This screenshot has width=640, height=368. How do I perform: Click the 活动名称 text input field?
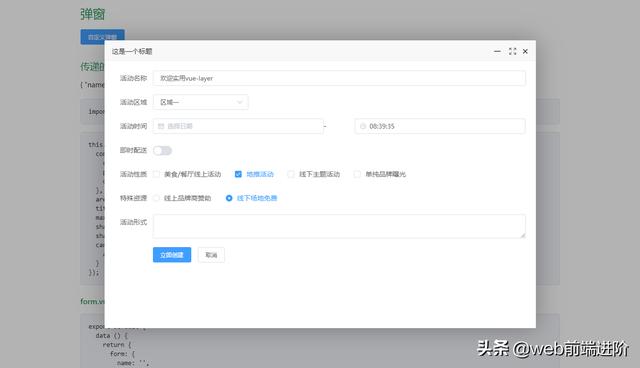click(339, 78)
